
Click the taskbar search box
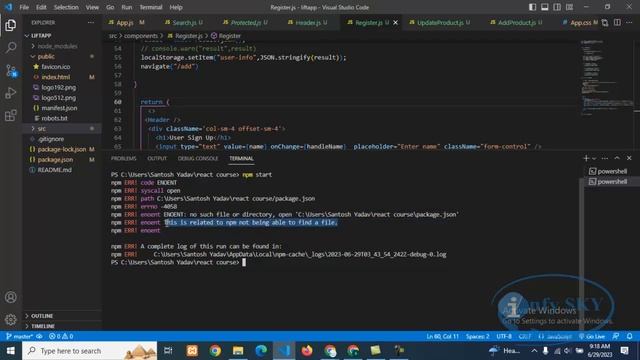click(89, 351)
